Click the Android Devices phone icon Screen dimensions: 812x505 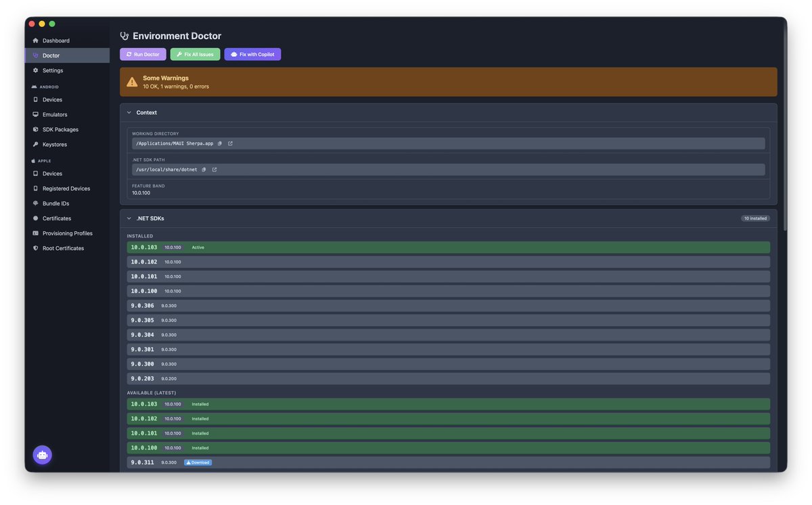pyautogui.click(x=36, y=99)
